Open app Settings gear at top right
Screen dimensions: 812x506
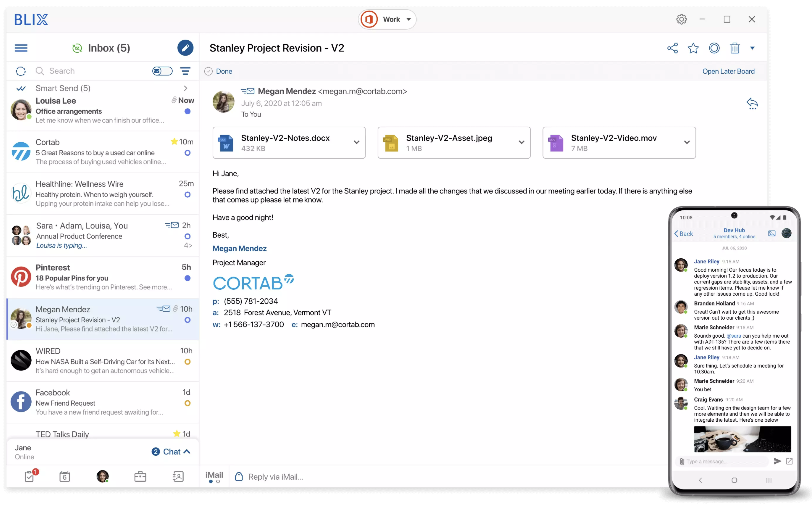(x=682, y=19)
